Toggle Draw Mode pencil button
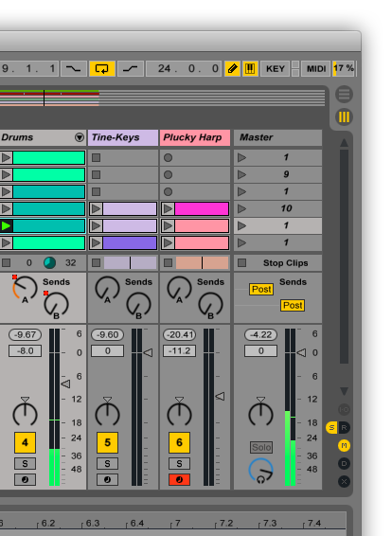This screenshot has height=536, width=392. pyautogui.click(x=232, y=69)
